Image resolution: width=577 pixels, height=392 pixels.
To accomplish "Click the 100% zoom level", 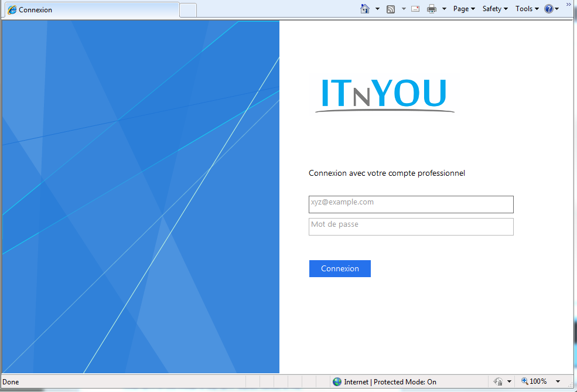I will (x=538, y=381).
